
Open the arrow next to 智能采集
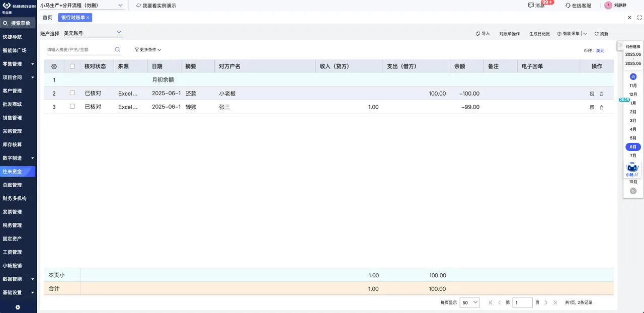[586, 34]
